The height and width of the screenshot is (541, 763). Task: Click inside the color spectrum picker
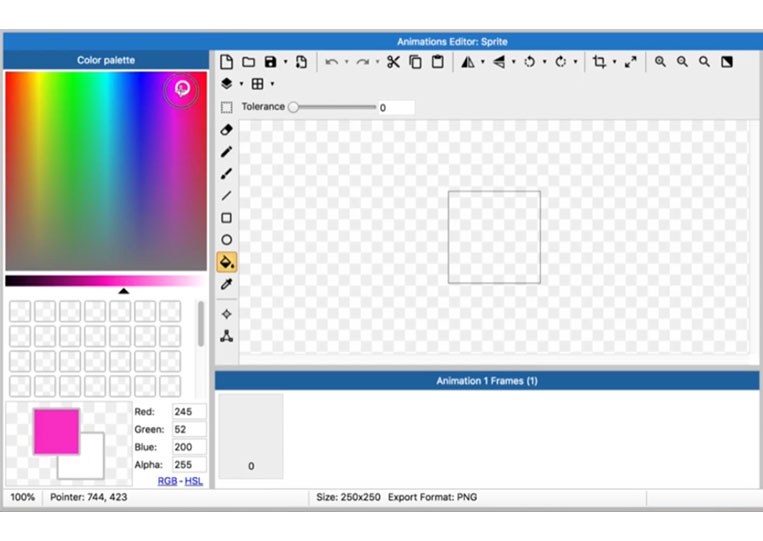(x=106, y=171)
